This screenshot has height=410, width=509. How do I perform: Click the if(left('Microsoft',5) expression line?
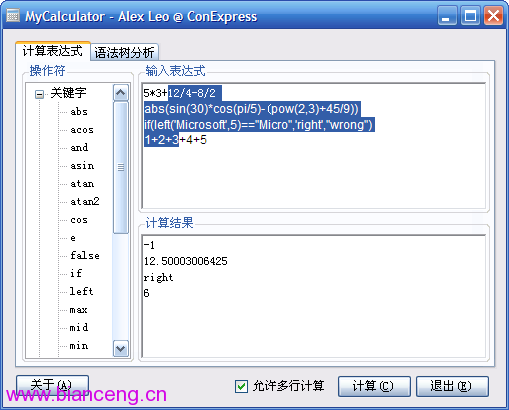coord(259,125)
